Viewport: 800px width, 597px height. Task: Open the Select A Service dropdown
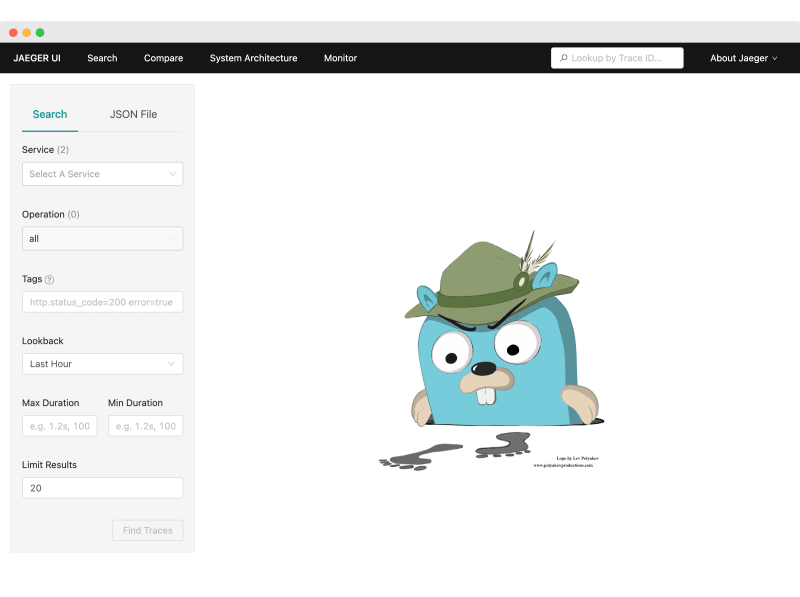tap(103, 174)
